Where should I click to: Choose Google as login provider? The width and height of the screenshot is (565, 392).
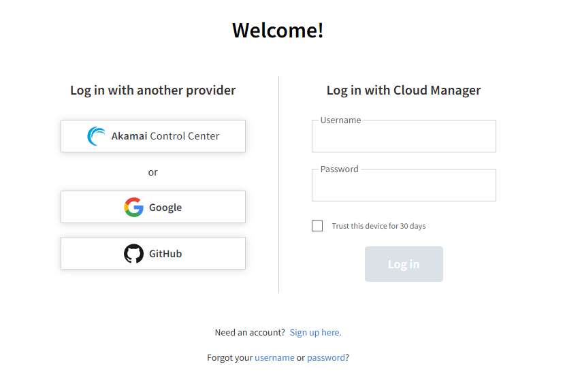pyautogui.click(x=153, y=207)
